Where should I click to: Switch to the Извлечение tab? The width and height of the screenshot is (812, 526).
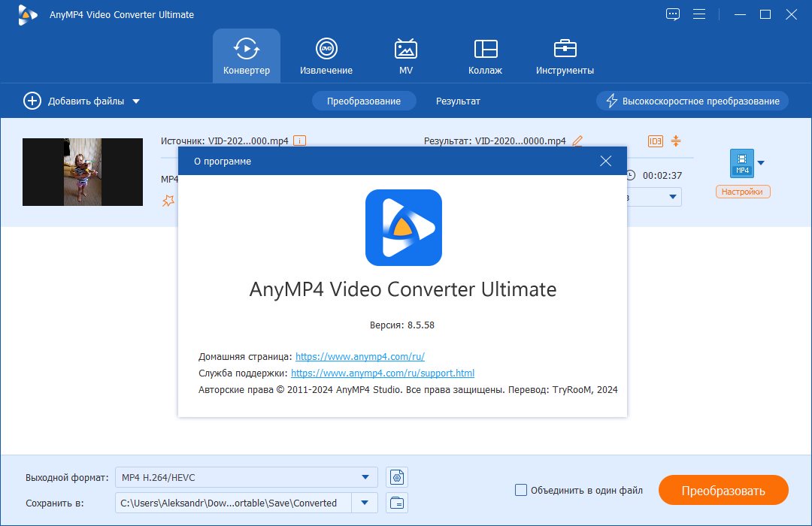[326, 56]
